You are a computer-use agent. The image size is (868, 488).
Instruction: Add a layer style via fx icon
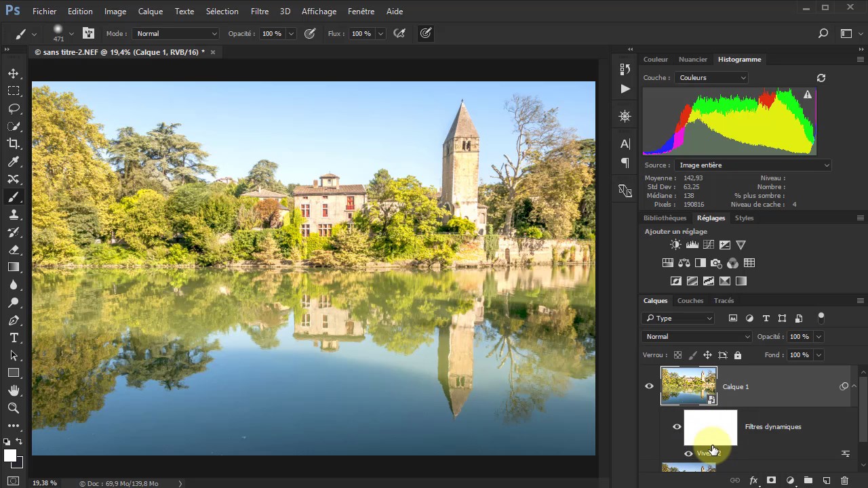coord(753,481)
